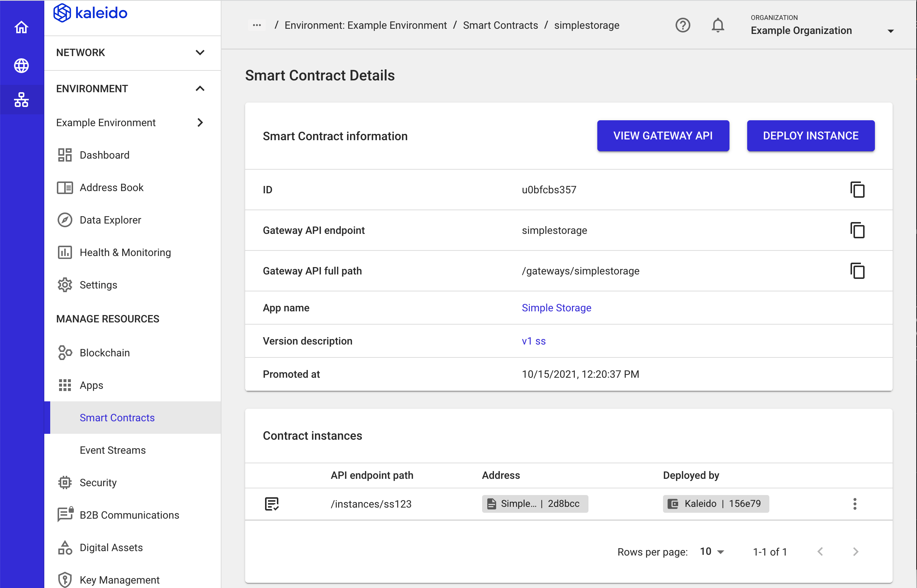Image resolution: width=917 pixels, height=588 pixels.
Task: Click Settings menu item in sidebar
Action: [x=99, y=284]
